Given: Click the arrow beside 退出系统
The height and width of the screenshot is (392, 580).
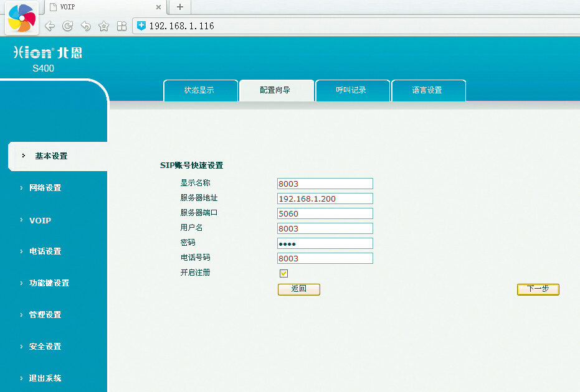Looking at the screenshot, I should 21,378.
